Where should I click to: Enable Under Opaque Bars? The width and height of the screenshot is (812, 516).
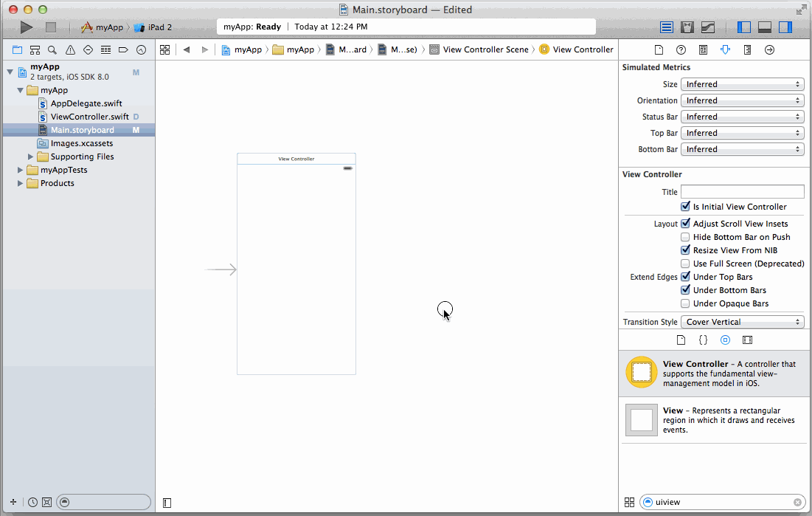point(685,303)
